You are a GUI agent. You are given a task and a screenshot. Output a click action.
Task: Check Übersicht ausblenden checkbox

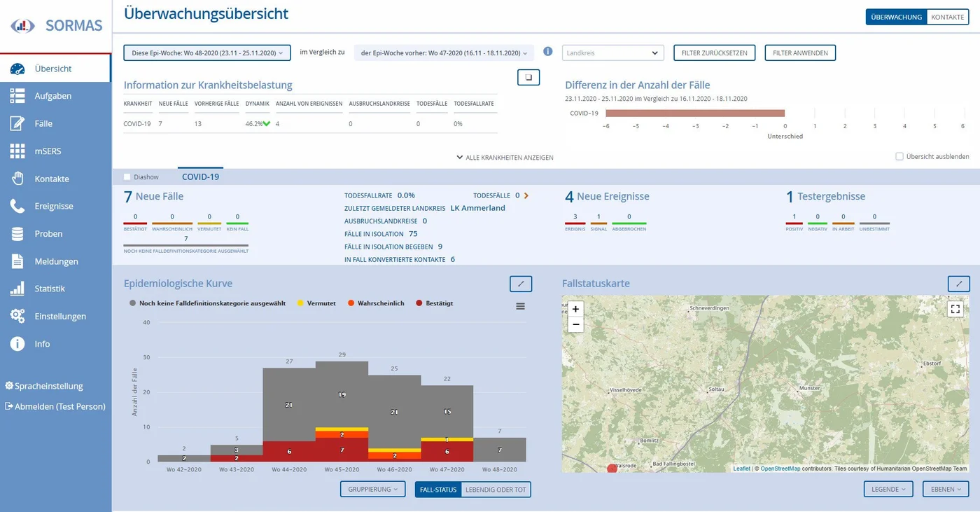pyautogui.click(x=899, y=156)
